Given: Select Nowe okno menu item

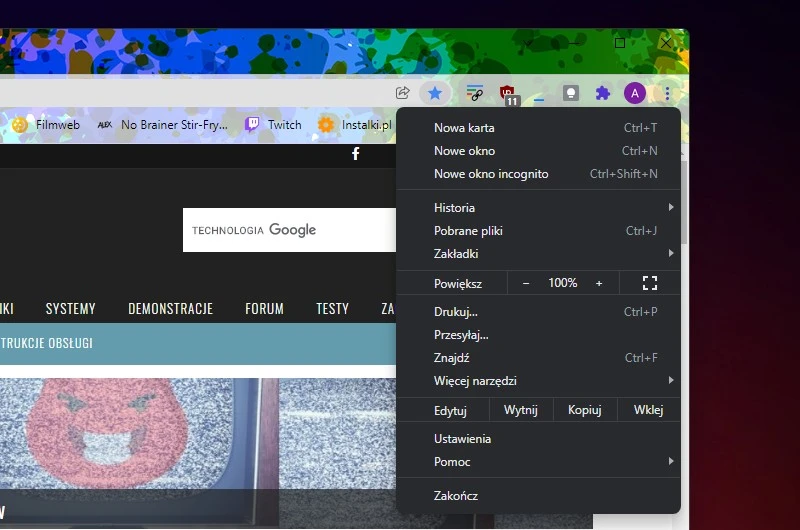Looking at the screenshot, I should point(538,150).
